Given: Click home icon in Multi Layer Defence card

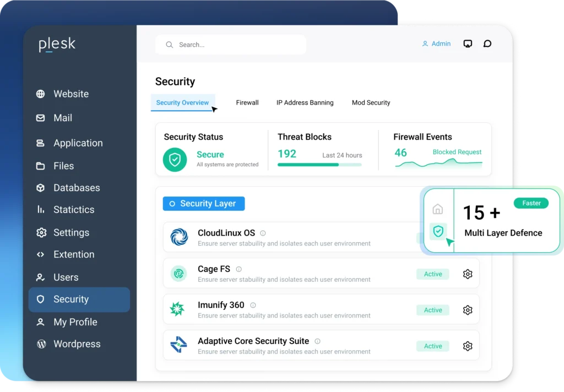Looking at the screenshot, I should pyautogui.click(x=438, y=209).
